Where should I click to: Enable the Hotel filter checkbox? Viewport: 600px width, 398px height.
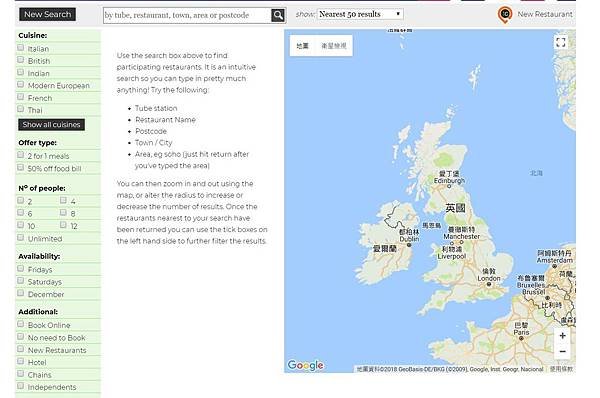coord(21,361)
